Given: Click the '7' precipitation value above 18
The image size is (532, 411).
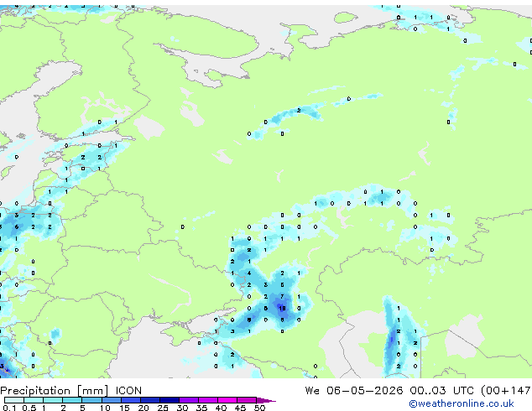Looking at the screenshot, I should point(282,297).
